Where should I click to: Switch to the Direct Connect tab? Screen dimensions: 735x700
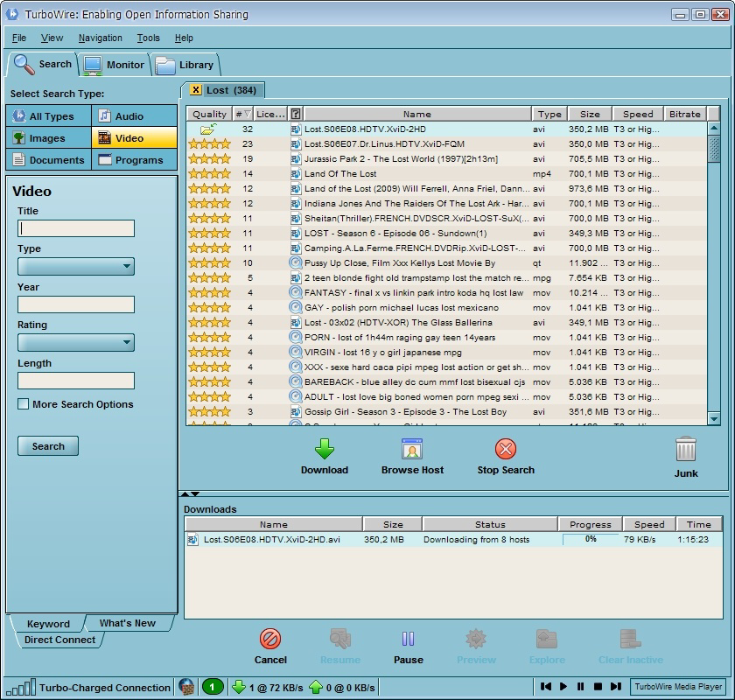click(59, 640)
